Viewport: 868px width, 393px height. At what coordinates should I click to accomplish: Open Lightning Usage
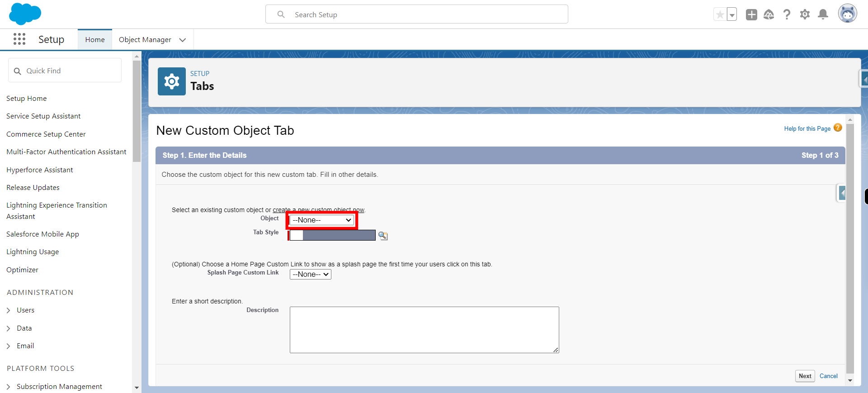tap(33, 252)
